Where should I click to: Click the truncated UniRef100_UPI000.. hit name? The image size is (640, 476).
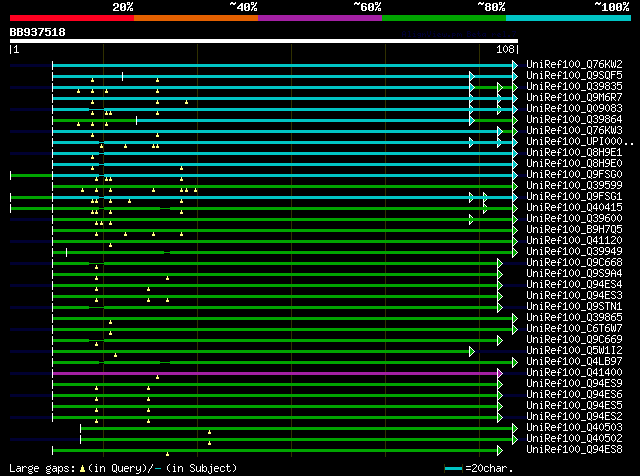coord(580,142)
